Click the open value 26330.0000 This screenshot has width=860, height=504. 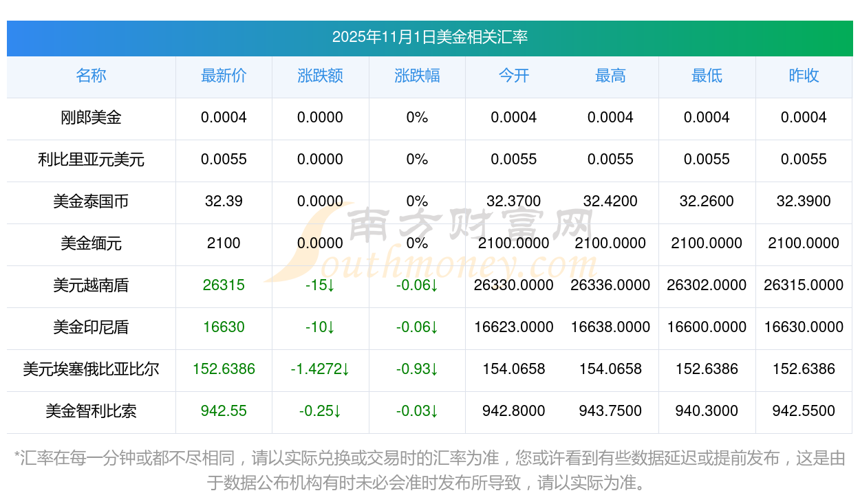pos(514,285)
